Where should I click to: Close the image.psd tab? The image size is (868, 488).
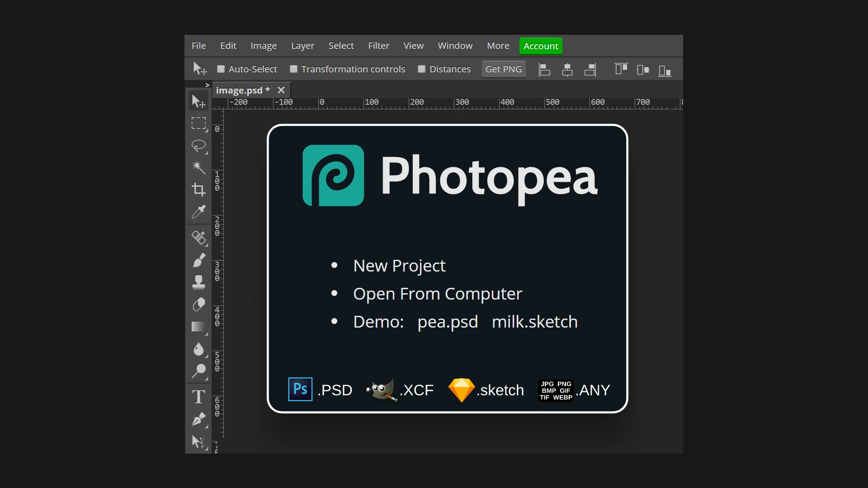281,90
